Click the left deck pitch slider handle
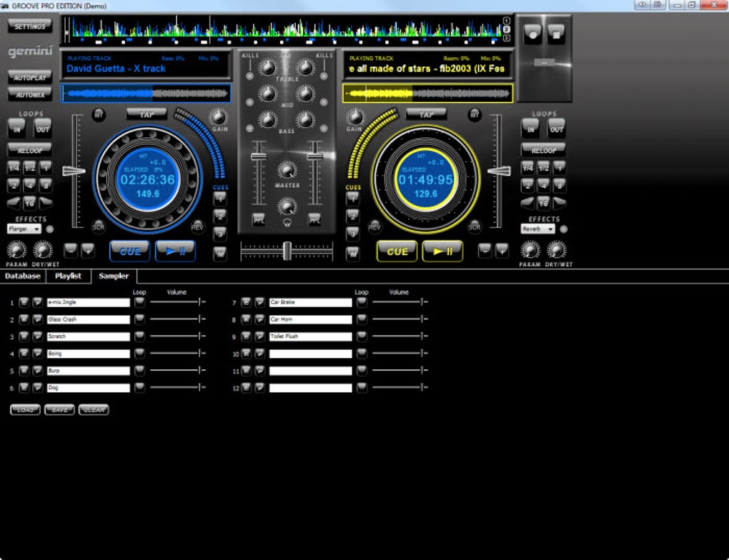729x560 pixels. point(74,171)
